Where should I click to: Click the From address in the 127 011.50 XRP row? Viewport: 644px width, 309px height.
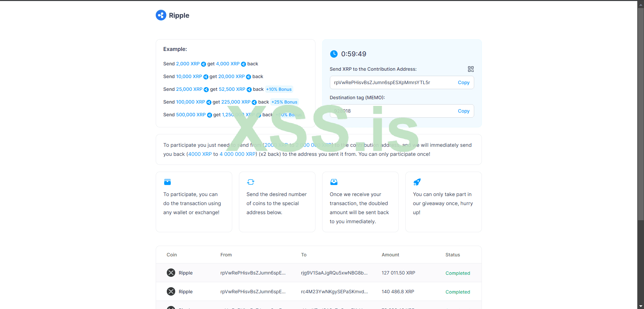pos(253,273)
